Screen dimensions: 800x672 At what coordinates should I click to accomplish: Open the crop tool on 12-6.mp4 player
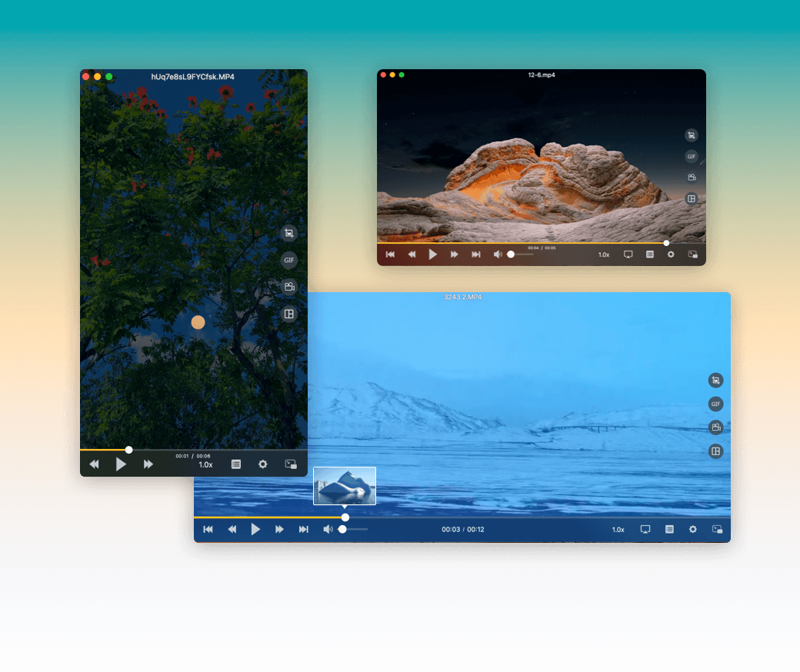[691, 135]
